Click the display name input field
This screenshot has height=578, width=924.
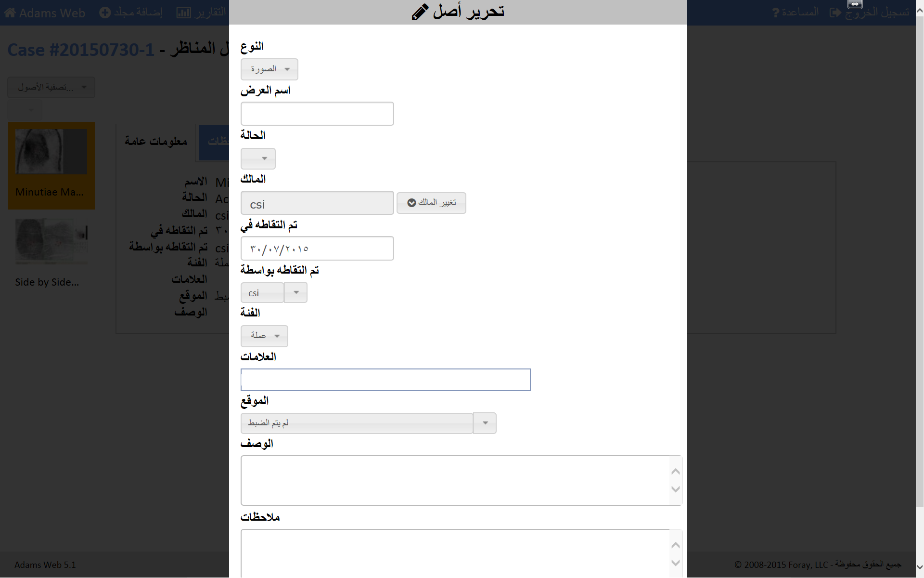click(x=317, y=114)
